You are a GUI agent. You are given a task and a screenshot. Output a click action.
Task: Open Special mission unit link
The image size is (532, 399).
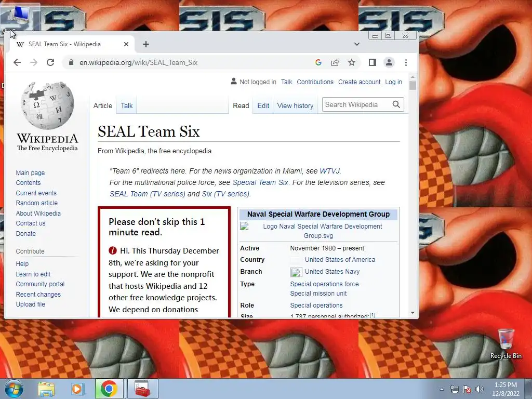point(318,294)
